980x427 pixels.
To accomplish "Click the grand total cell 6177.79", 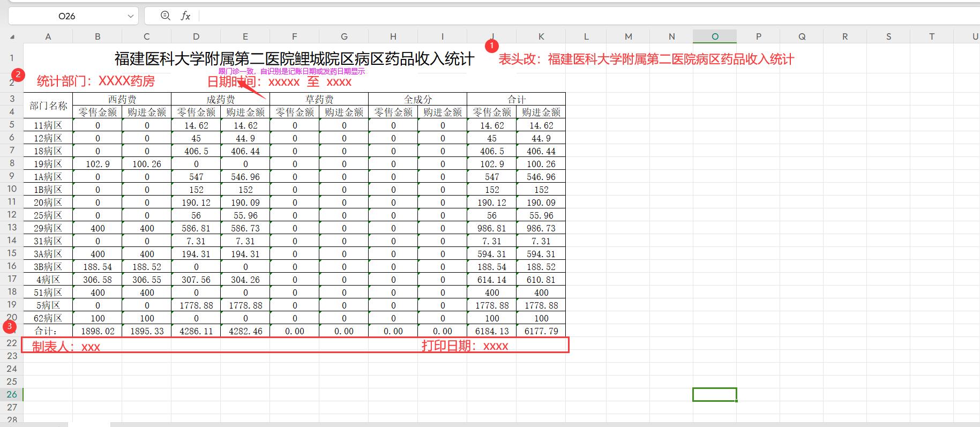I will [x=541, y=331].
